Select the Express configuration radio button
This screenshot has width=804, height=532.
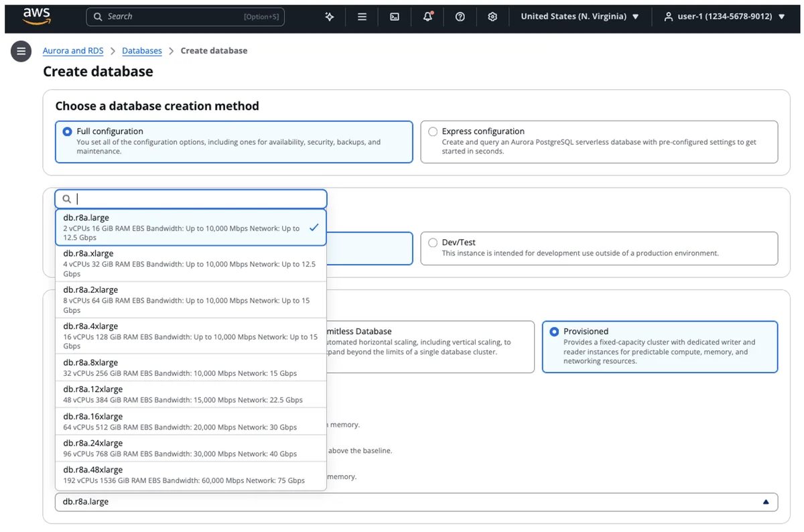tap(433, 132)
